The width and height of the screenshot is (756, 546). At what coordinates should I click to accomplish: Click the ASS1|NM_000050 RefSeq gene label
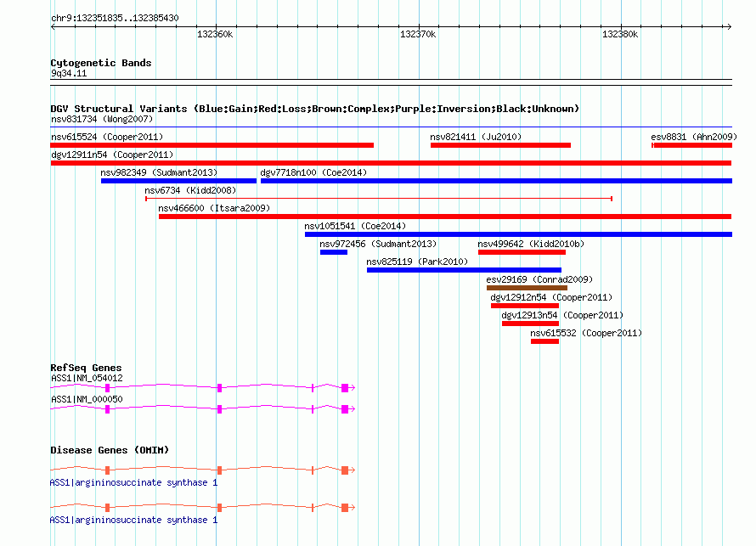tap(87, 399)
